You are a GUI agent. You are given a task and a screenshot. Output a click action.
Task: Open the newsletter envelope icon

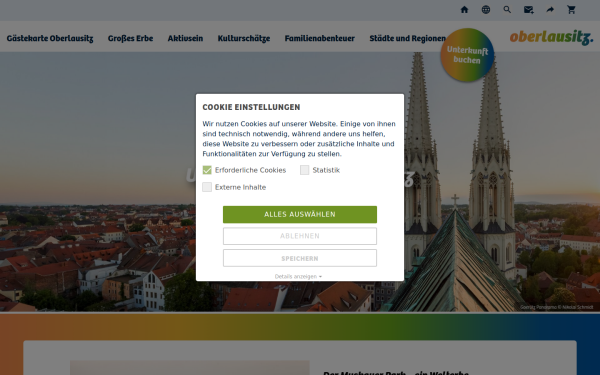[528, 10]
